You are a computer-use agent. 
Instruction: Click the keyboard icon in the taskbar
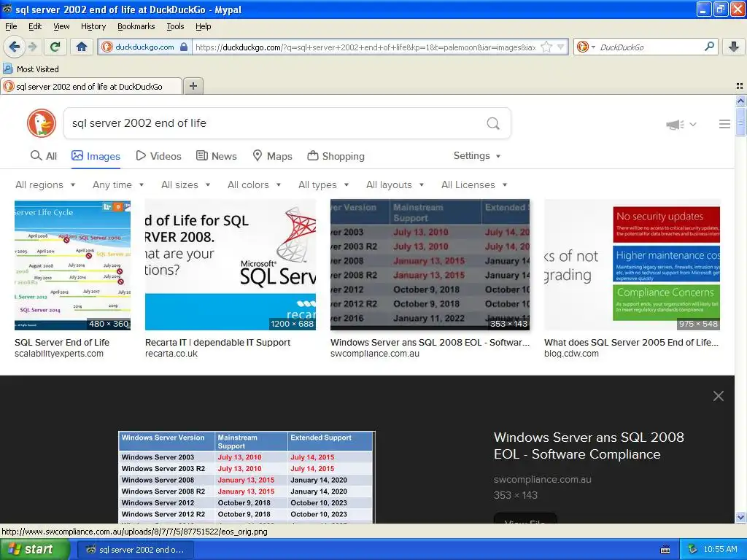click(665, 550)
